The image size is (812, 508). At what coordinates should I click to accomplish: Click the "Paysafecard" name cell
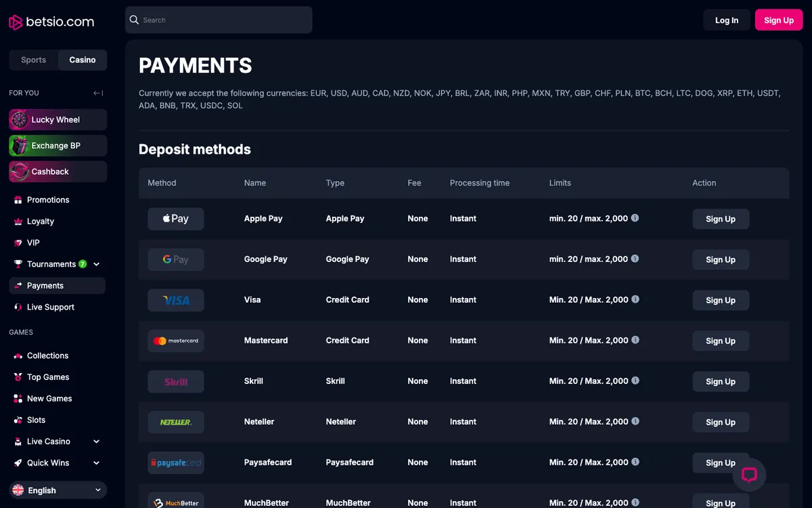coord(268,462)
